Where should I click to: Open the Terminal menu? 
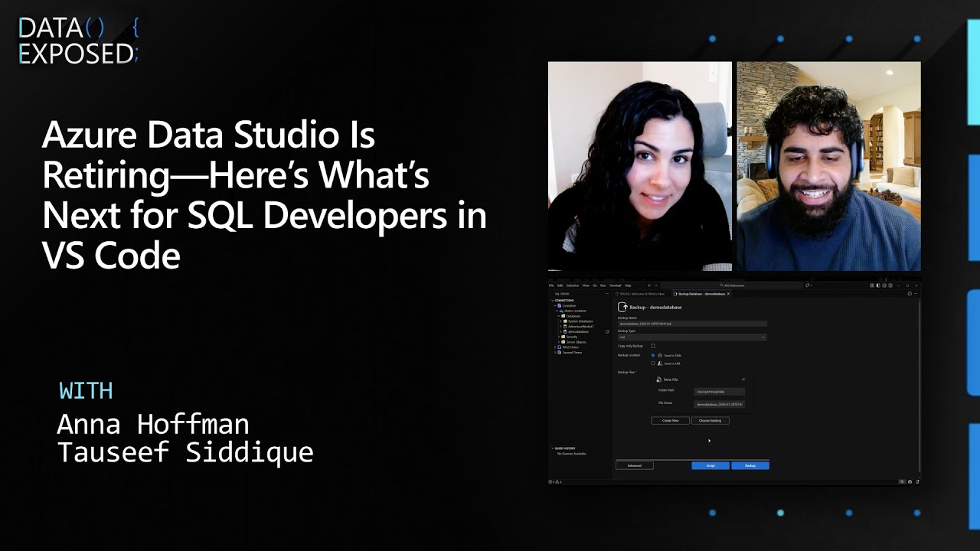(616, 285)
